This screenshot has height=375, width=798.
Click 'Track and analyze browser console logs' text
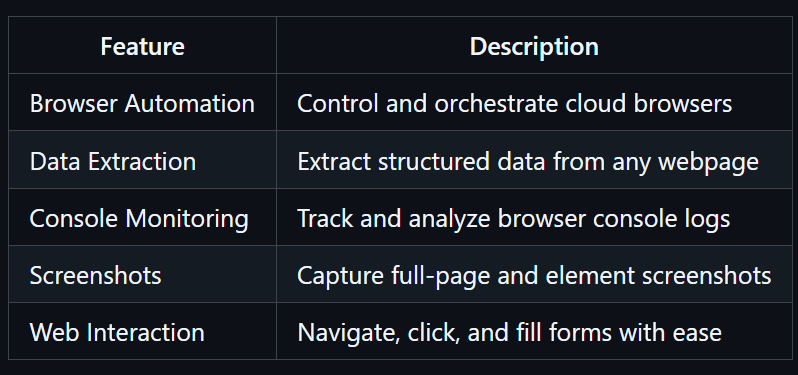pos(514,219)
